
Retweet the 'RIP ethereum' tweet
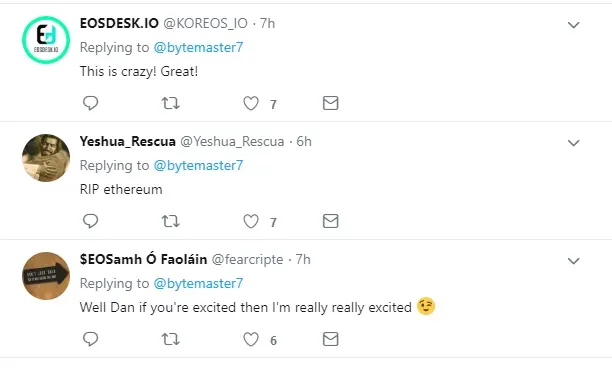[171, 221]
